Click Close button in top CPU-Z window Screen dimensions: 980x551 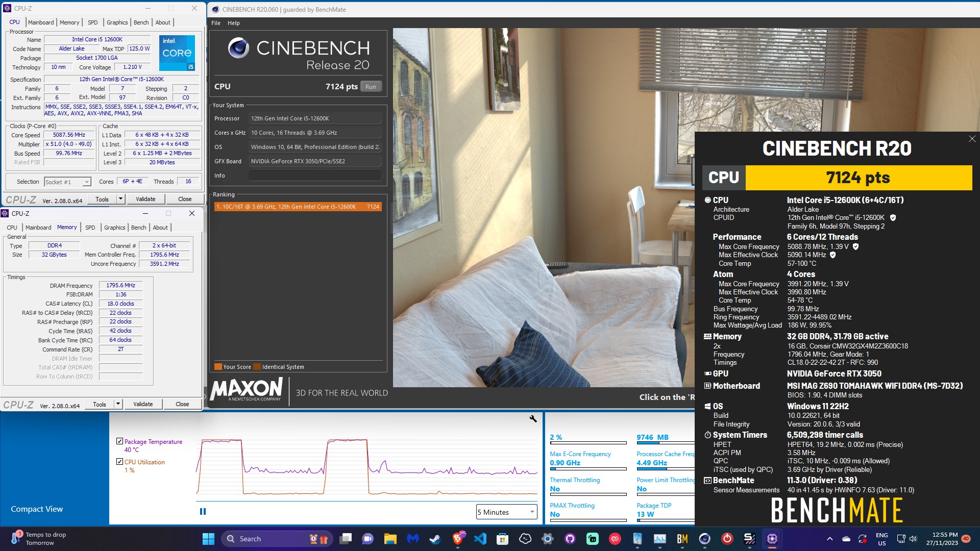(185, 199)
